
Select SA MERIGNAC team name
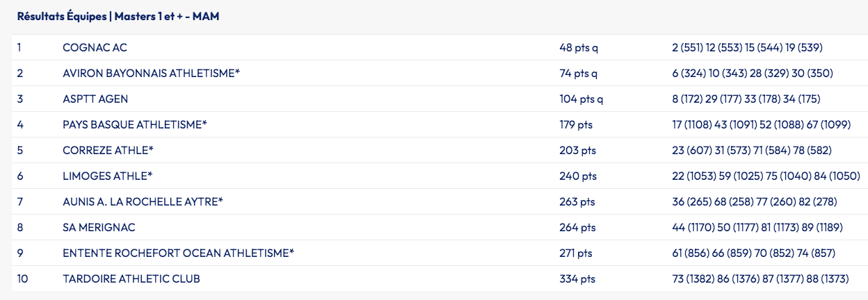99,228
